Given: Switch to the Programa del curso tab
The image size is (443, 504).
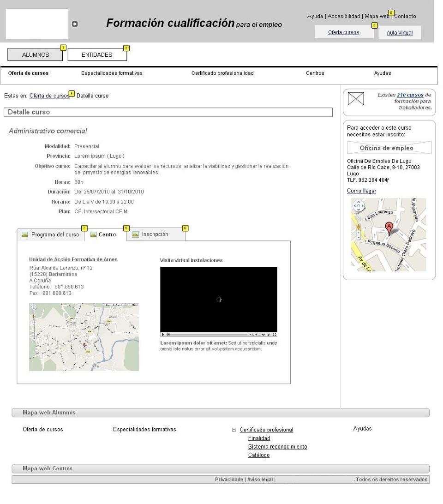Looking at the screenshot, I should click(x=51, y=234).
